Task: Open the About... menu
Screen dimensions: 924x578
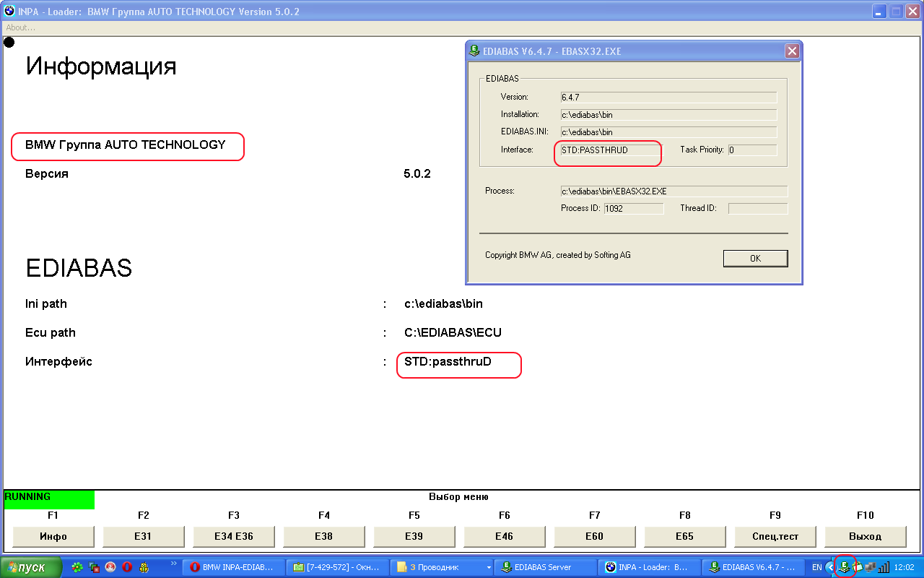Action: [21, 27]
